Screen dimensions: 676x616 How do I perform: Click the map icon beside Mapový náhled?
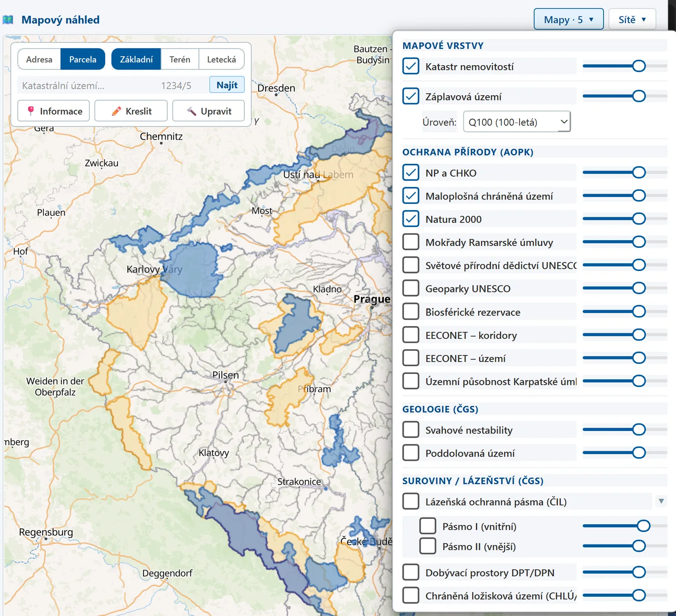(x=8, y=20)
